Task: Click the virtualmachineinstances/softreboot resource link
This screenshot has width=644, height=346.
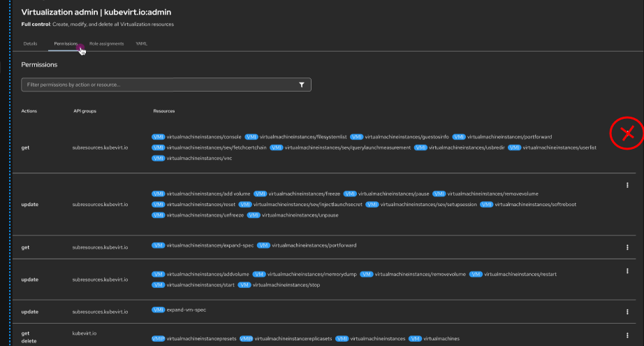Action: (545, 204)
